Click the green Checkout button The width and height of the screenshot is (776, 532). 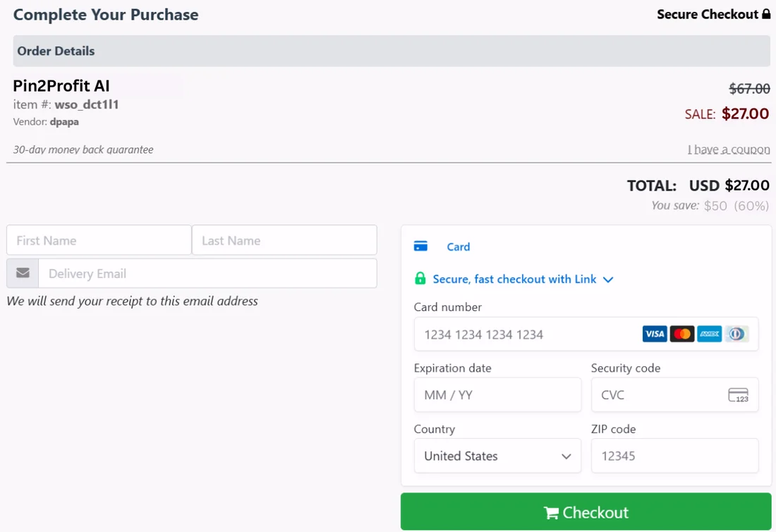tap(586, 512)
